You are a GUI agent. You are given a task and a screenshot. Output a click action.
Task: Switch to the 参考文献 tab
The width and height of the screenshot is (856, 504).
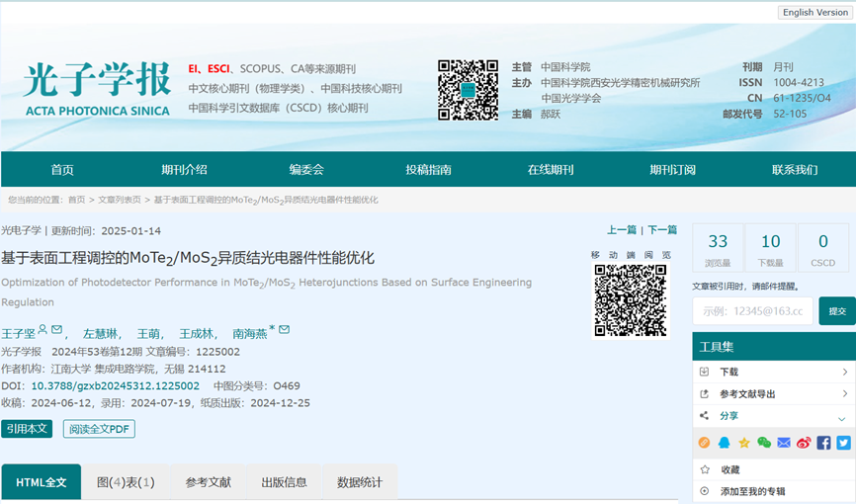tap(208, 482)
